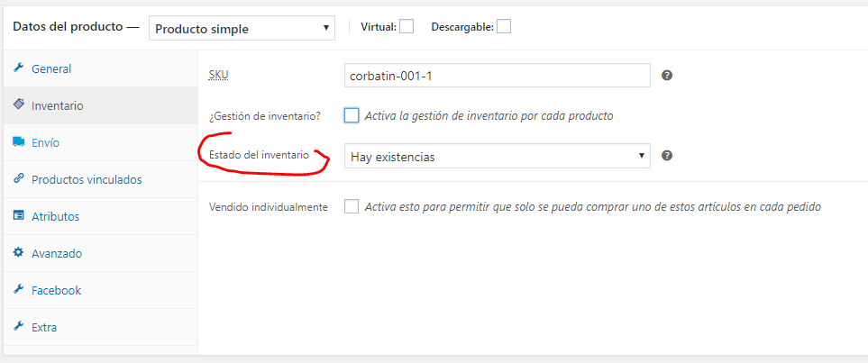Go to the Productos vinculados tab
868x363 pixels.
click(x=86, y=179)
